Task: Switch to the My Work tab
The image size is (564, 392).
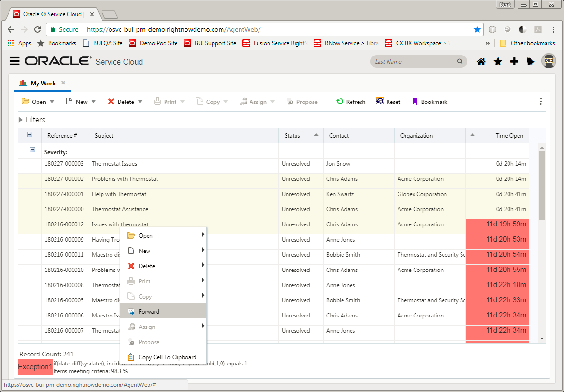Action: [42, 83]
